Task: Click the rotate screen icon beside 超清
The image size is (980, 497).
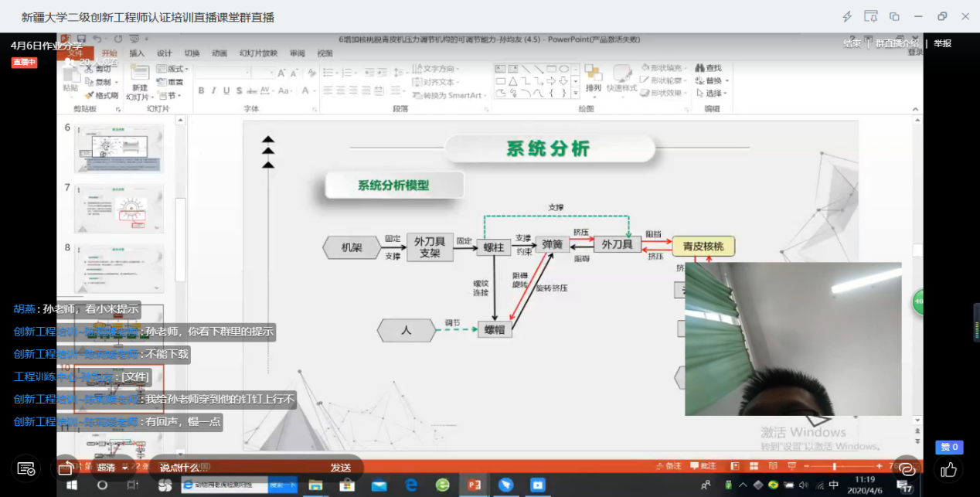Action: [66, 468]
